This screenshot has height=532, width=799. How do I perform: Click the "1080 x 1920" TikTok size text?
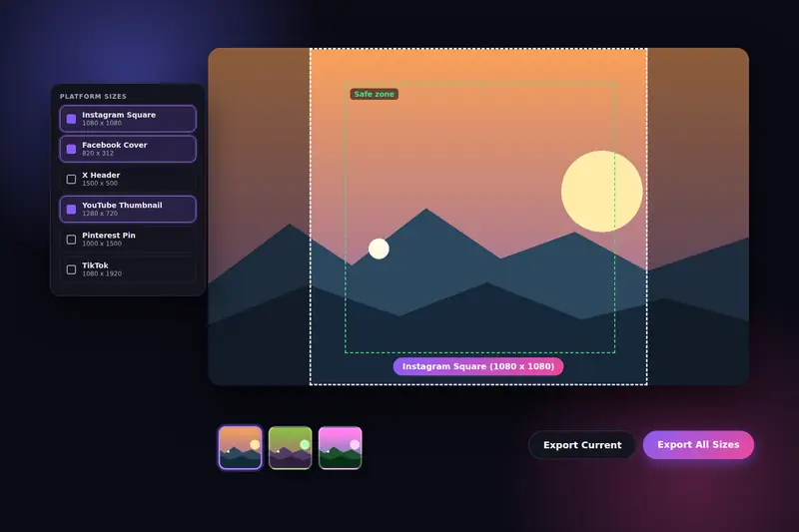click(102, 273)
